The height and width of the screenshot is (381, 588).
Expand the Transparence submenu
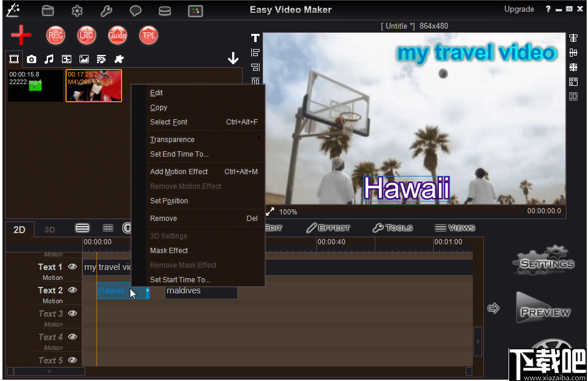tap(172, 139)
